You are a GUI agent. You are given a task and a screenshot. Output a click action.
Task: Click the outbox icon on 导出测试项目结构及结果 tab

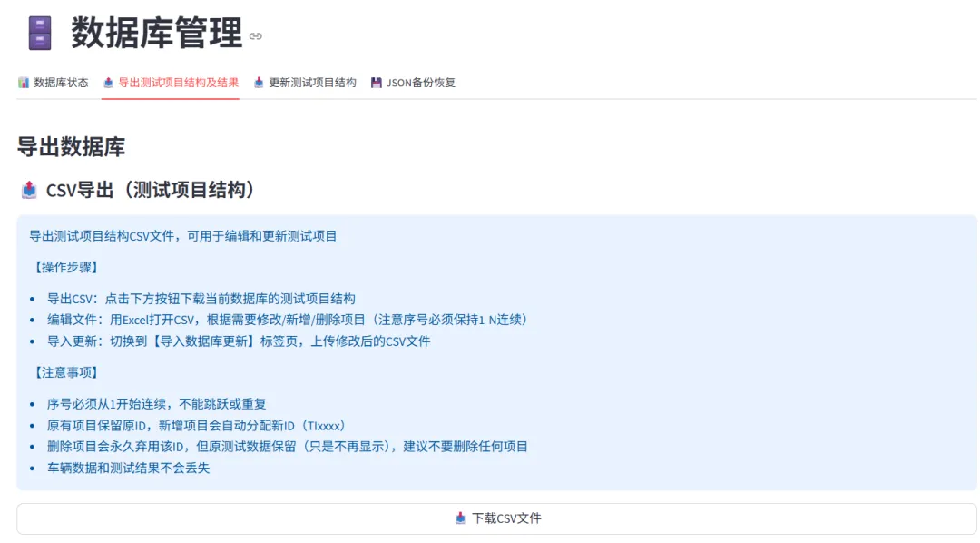(108, 83)
